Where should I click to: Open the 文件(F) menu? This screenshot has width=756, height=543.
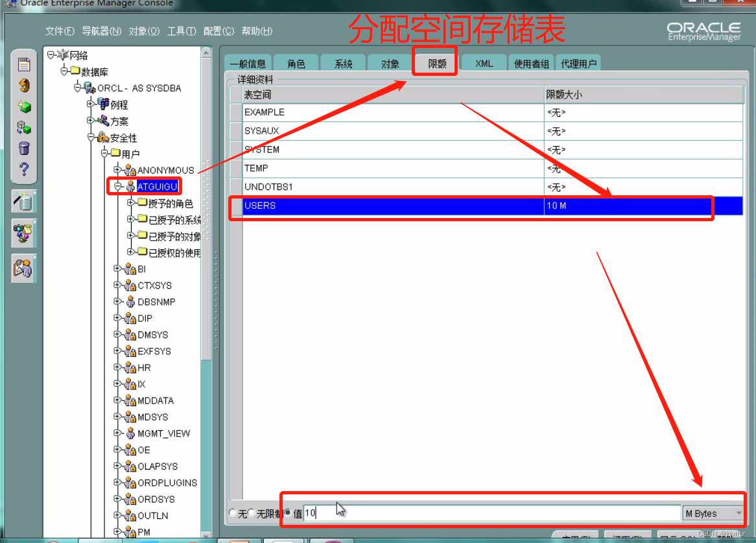coord(60,31)
